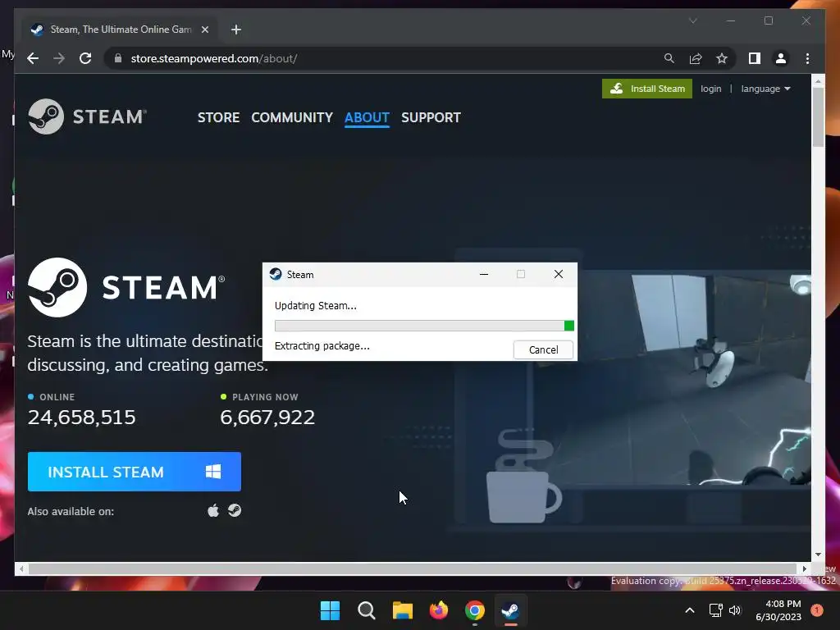Cancel the Steam update dialog
This screenshot has height=630, width=840.
point(543,349)
